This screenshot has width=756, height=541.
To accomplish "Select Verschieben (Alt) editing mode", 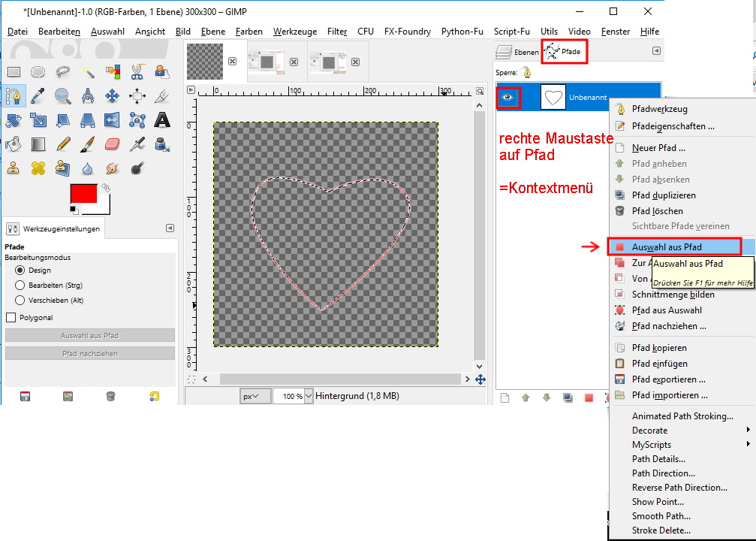I will (x=20, y=301).
